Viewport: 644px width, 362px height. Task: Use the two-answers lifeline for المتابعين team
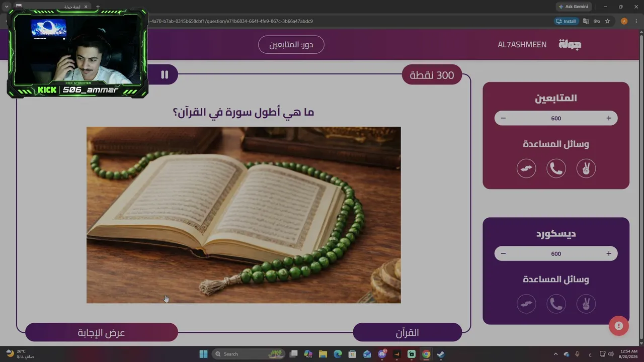click(586, 168)
